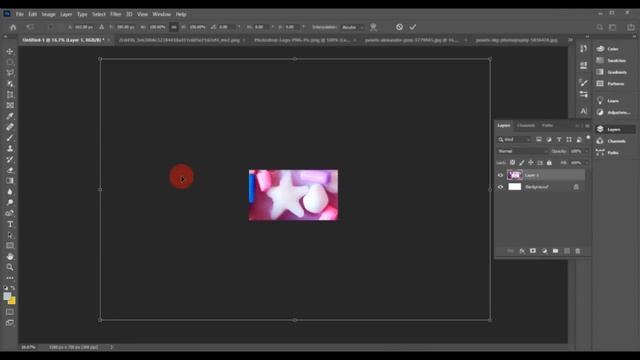Viewport: 640px width, 360px height.
Task: Select the History Brush tool
Action: (x=10, y=160)
